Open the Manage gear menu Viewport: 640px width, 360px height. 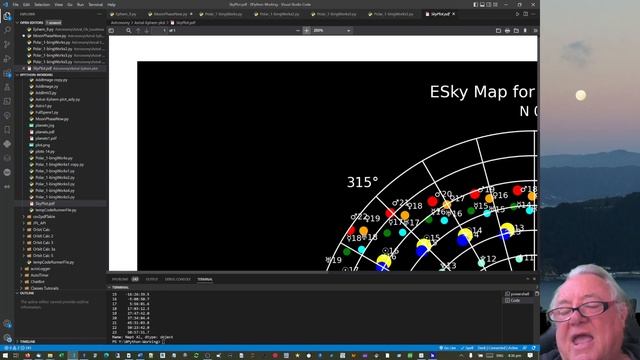click(x=7, y=338)
